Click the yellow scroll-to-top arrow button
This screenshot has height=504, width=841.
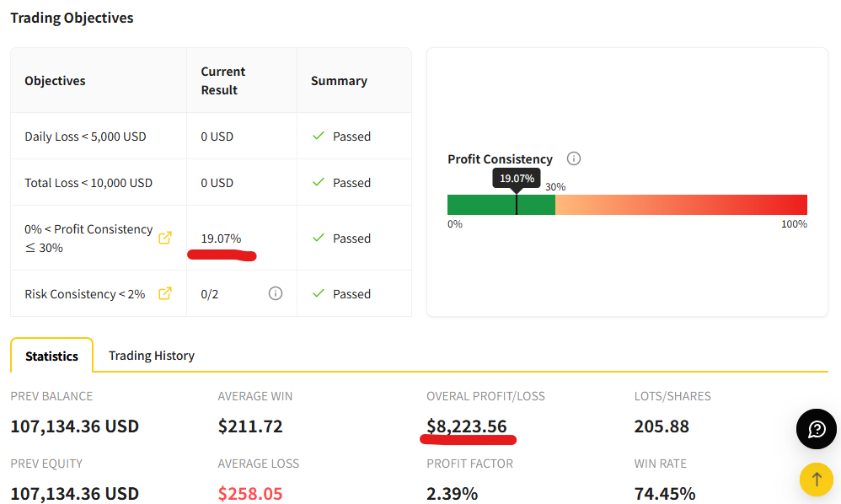pyautogui.click(x=817, y=480)
